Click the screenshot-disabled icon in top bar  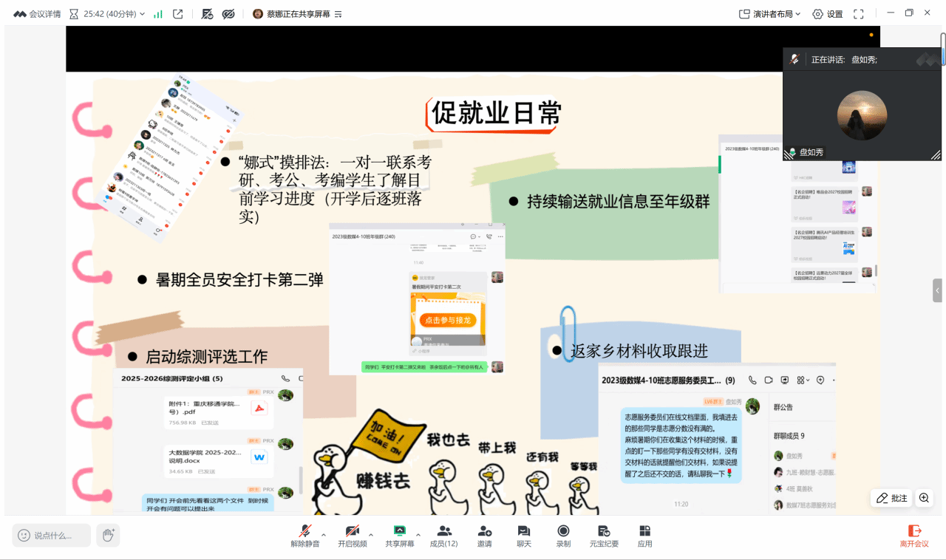tap(207, 14)
